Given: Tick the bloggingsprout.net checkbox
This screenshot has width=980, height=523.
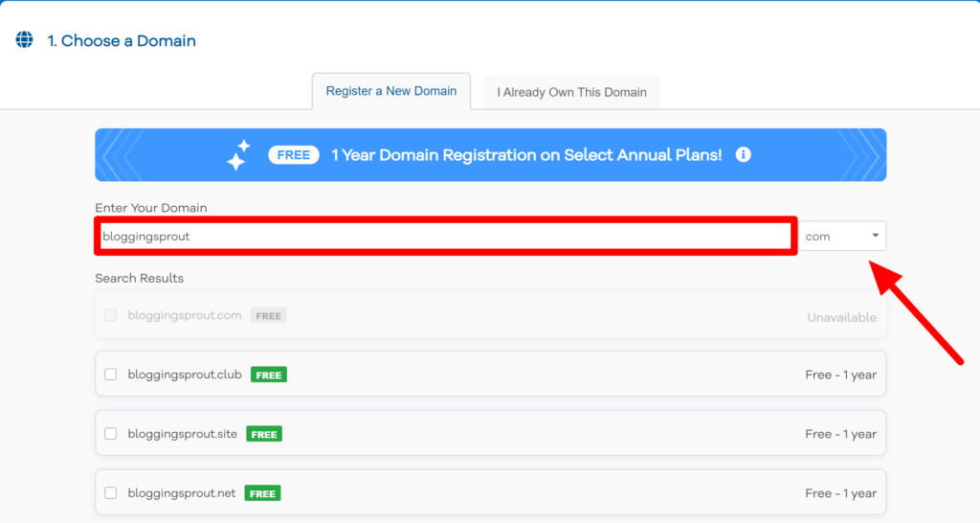Looking at the screenshot, I should (111, 493).
